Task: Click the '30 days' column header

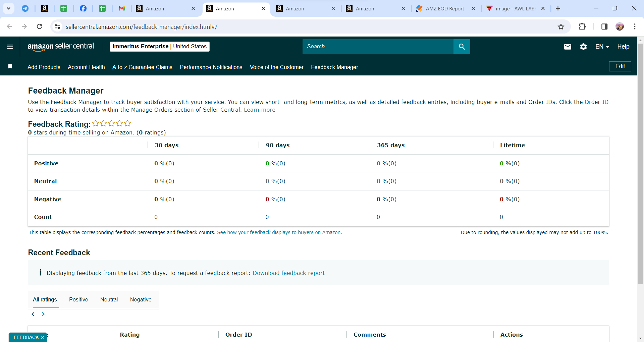Action: pyautogui.click(x=167, y=145)
